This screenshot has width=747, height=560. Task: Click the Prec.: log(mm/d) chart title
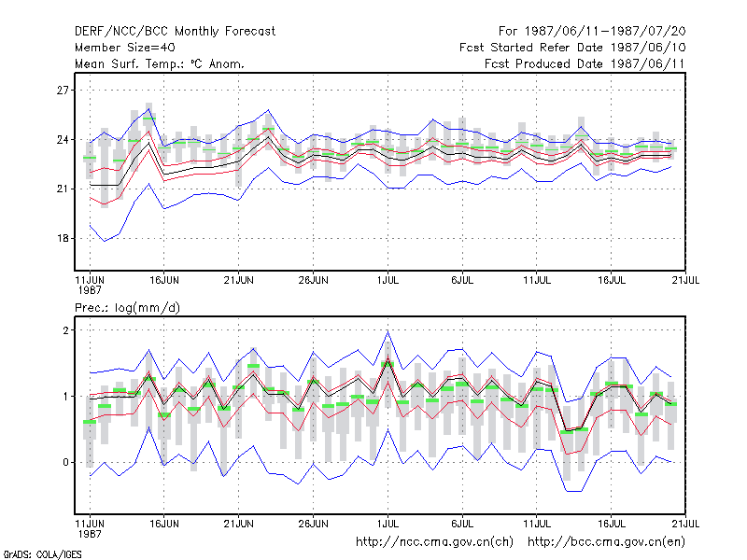(127, 308)
